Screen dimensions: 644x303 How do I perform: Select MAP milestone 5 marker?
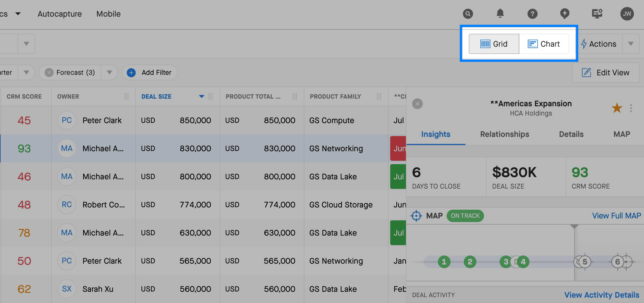click(x=585, y=262)
